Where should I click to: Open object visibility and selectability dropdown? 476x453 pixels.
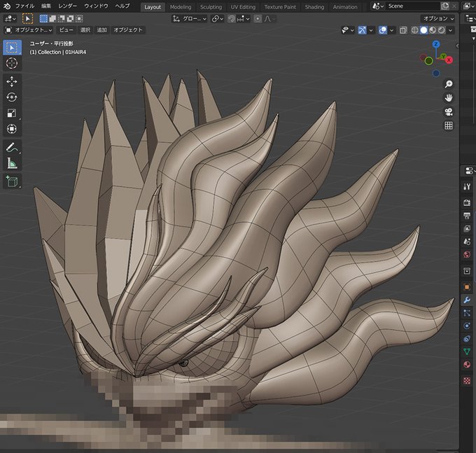(x=347, y=30)
